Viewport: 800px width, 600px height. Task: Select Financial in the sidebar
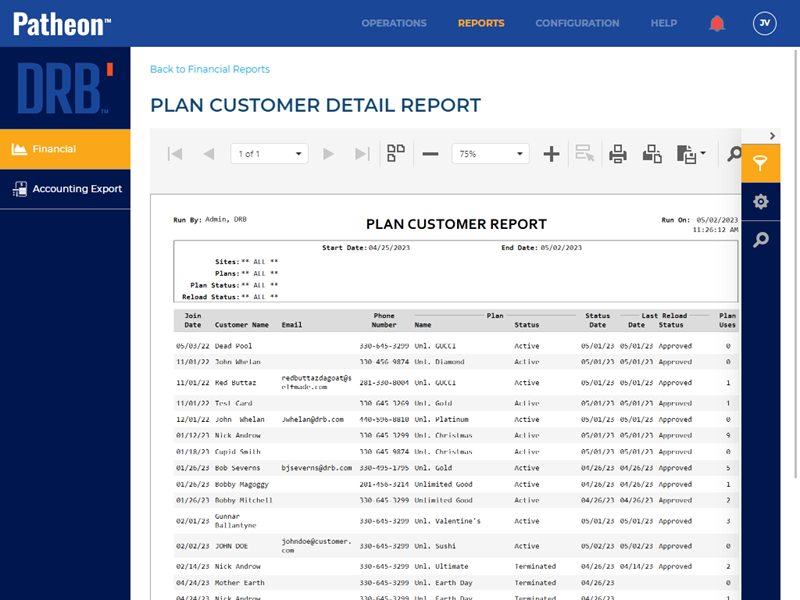65,149
